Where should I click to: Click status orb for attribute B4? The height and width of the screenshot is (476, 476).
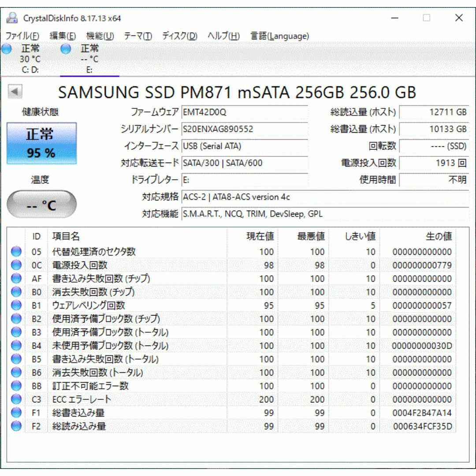point(16,345)
